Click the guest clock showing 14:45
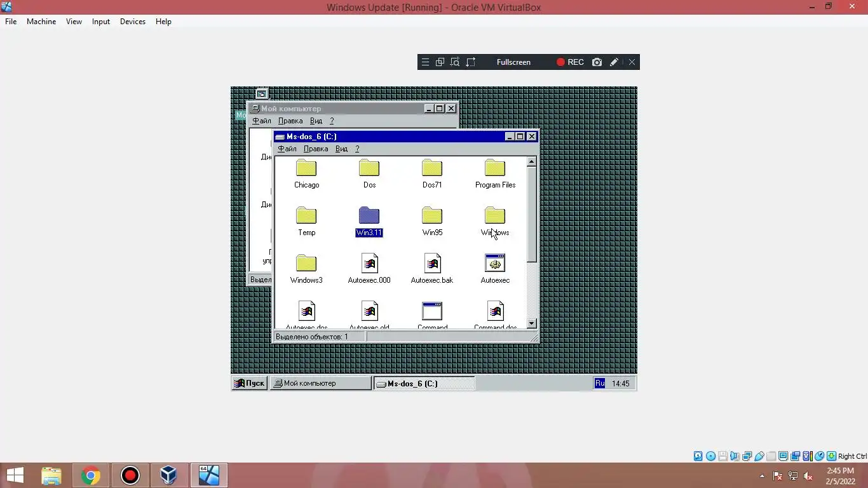The height and width of the screenshot is (488, 868). (621, 384)
